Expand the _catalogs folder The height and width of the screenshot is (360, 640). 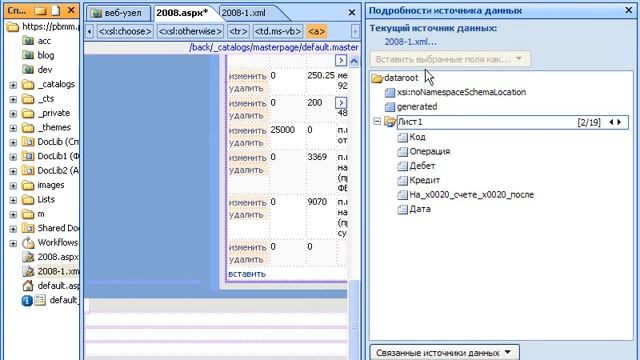click(13, 85)
